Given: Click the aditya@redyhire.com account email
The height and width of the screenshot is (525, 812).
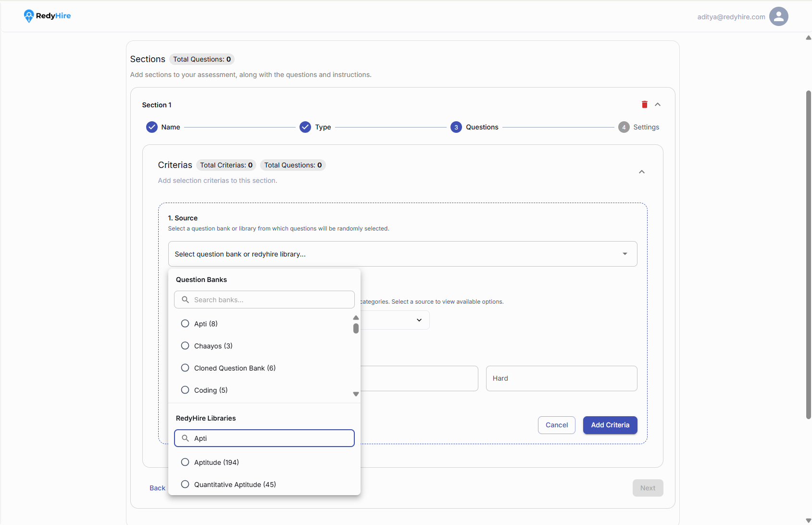Looking at the screenshot, I should tap(731, 17).
